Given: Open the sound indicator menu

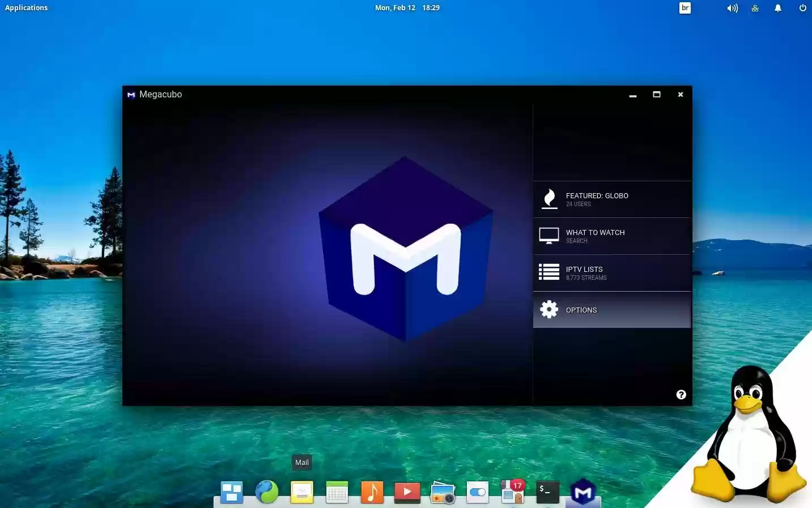Looking at the screenshot, I should 732,7.
